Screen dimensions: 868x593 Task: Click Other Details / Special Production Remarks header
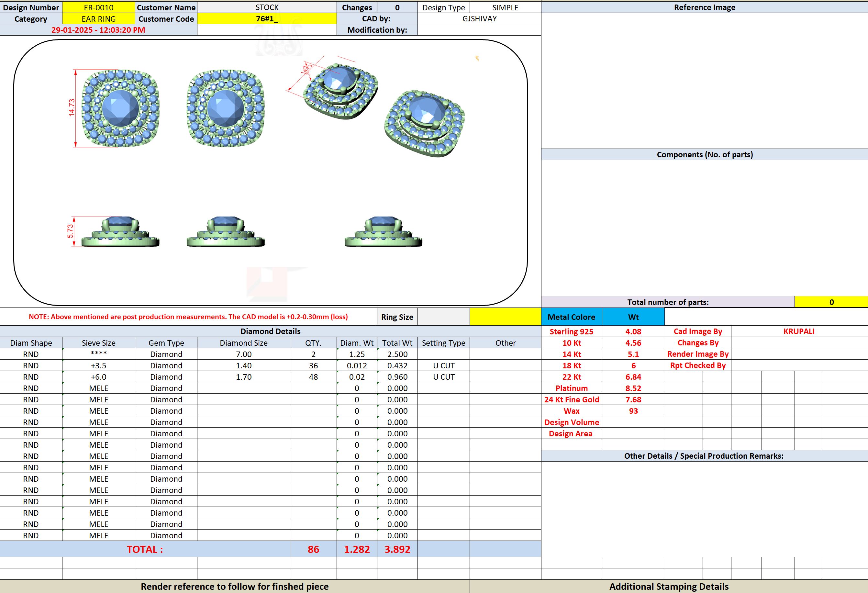click(x=705, y=455)
